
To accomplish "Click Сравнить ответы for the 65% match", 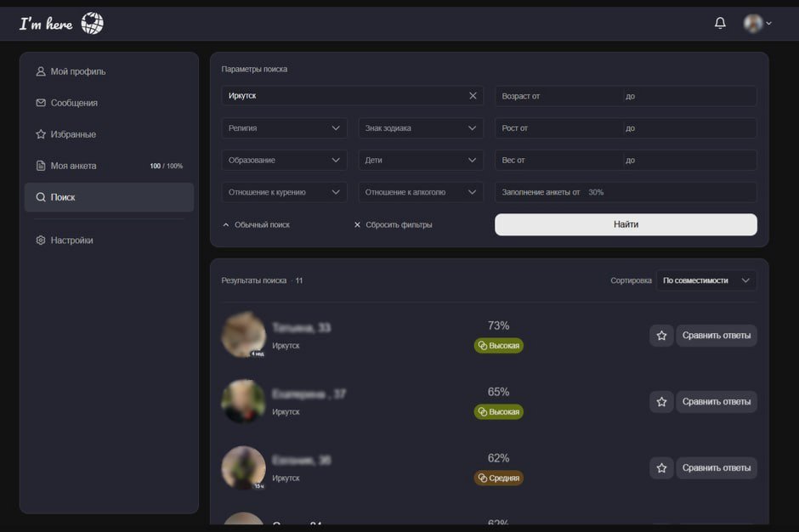I will coord(717,401).
